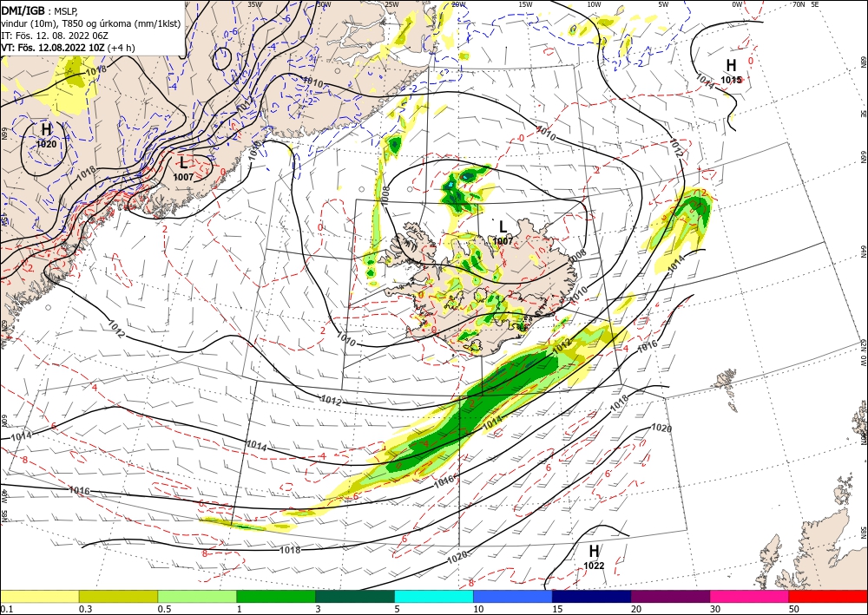Click the L 1007 low on Greenland's coast
The width and height of the screenshot is (868, 615).
(183, 168)
